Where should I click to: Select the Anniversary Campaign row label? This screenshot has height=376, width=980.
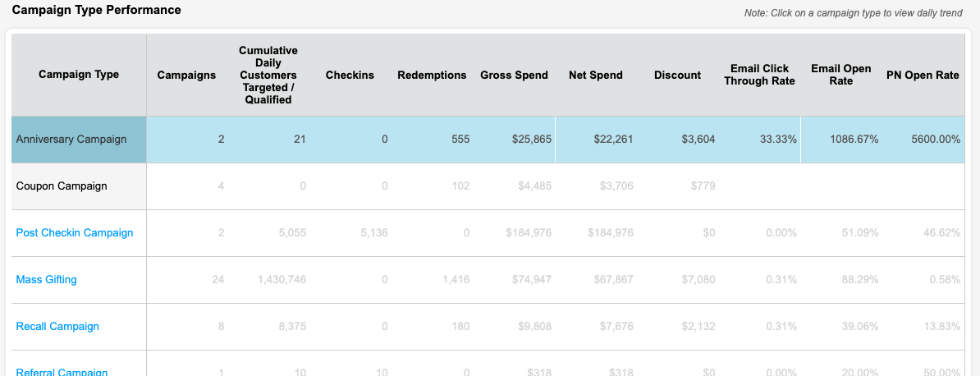click(x=71, y=140)
